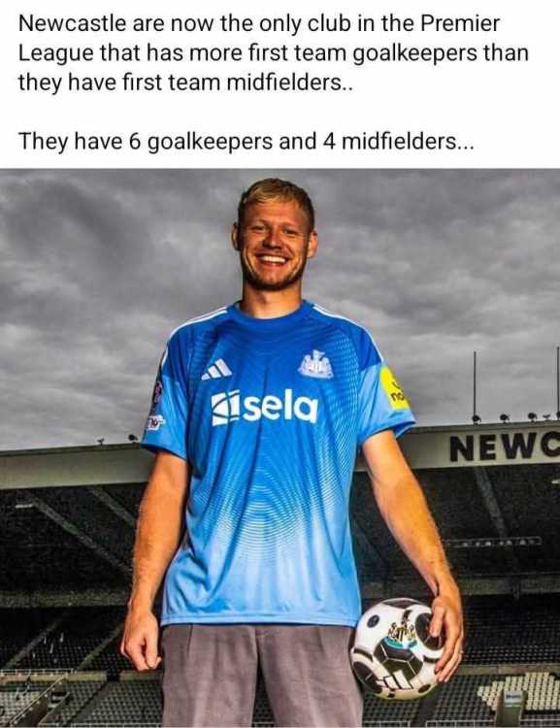Click the white stadium seats at bottom corner
The height and width of the screenshot is (728, 560).
(520, 690)
